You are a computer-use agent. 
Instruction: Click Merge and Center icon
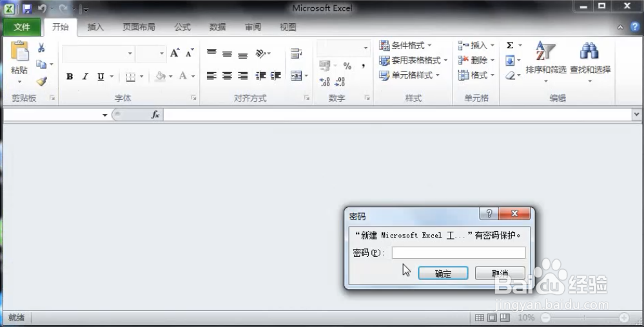[296, 75]
